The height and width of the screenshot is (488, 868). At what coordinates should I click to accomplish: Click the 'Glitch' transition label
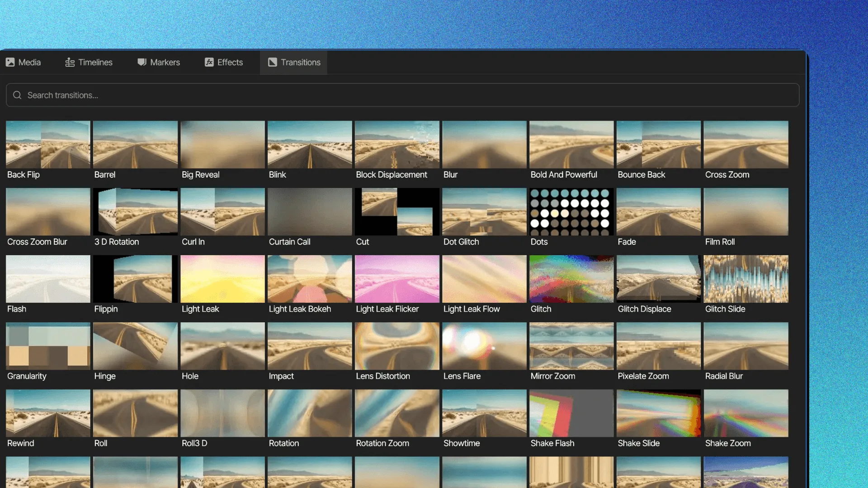pyautogui.click(x=541, y=309)
